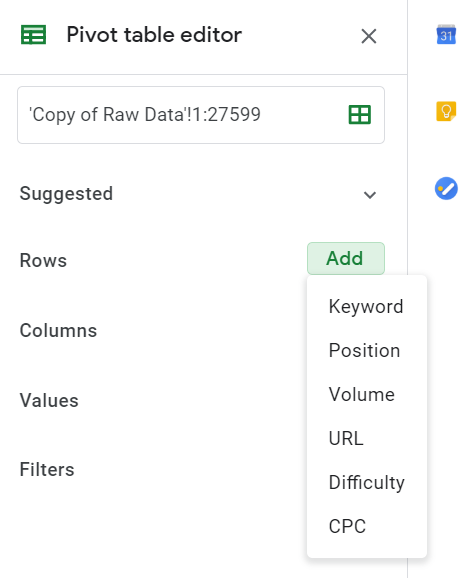Click the Pivot table editor title

(154, 35)
